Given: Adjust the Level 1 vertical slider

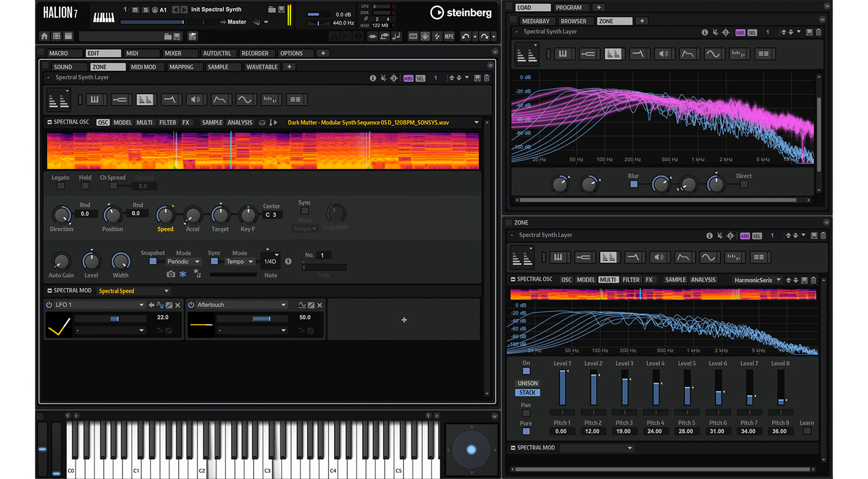Looking at the screenshot, I should pyautogui.click(x=563, y=387).
